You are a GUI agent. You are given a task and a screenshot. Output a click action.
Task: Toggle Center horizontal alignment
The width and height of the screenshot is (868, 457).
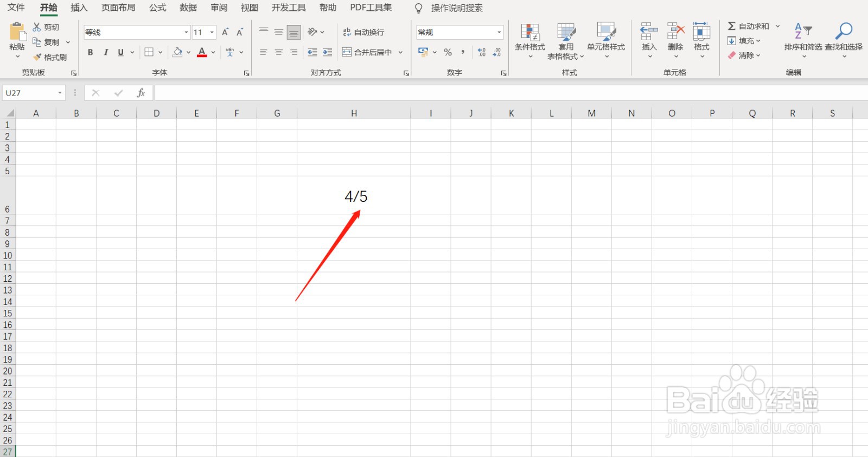tap(278, 52)
